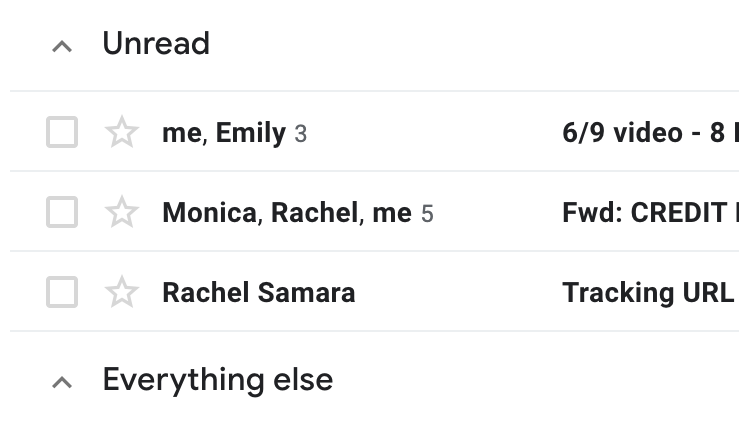Click message count 5 in Monica's thread

pyautogui.click(x=427, y=213)
